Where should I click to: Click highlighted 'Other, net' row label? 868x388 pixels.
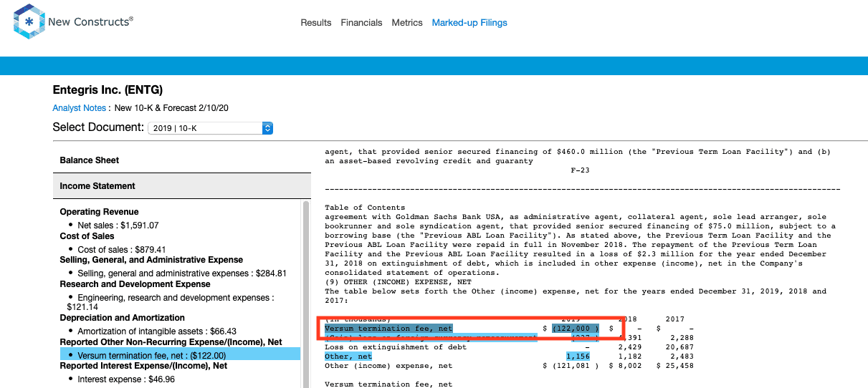pos(348,356)
